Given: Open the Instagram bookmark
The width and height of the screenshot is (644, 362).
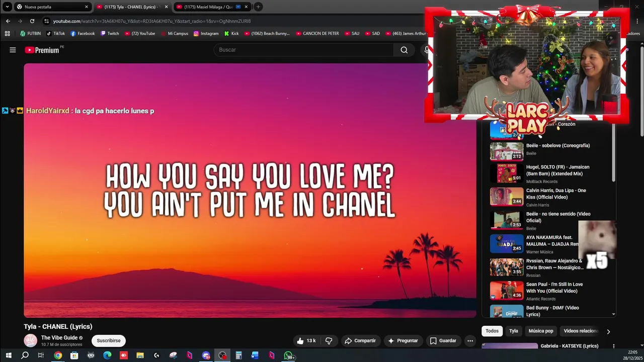Looking at the screenshot, I should (206, 34).
